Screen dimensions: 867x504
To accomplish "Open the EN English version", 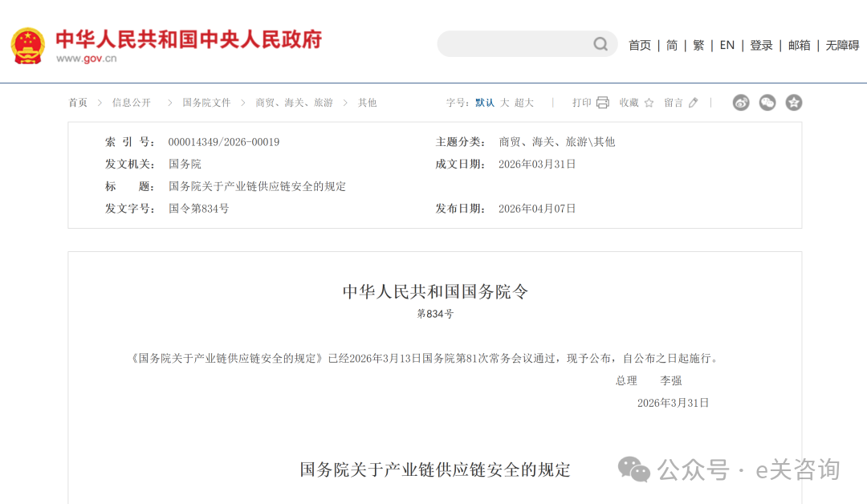I will (727, 45).
